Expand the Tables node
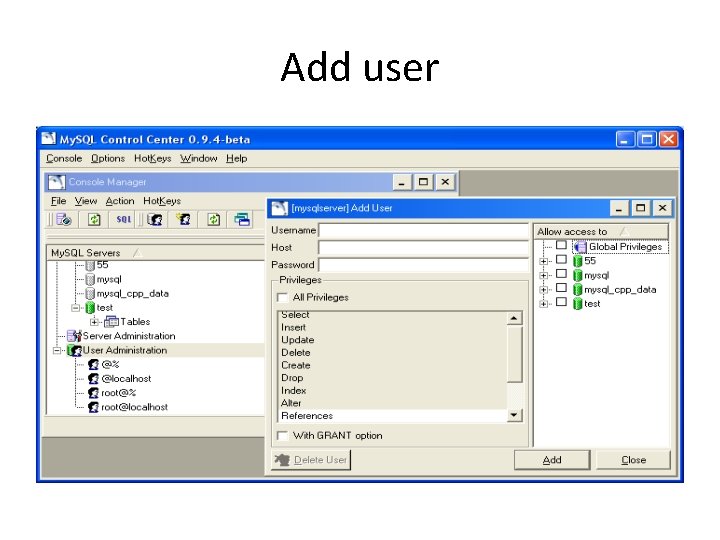 point(94,321)
